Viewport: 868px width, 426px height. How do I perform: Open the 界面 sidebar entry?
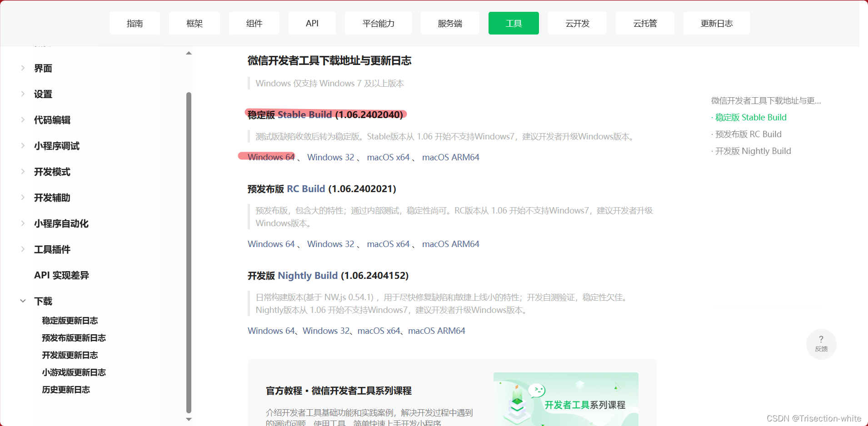click(x=43, y=68)
